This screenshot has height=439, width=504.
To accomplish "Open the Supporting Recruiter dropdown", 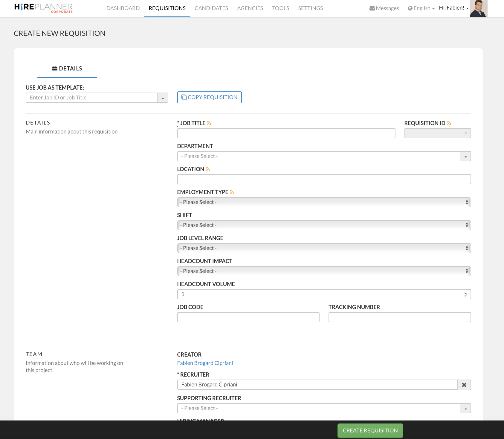I will [465, 409].
